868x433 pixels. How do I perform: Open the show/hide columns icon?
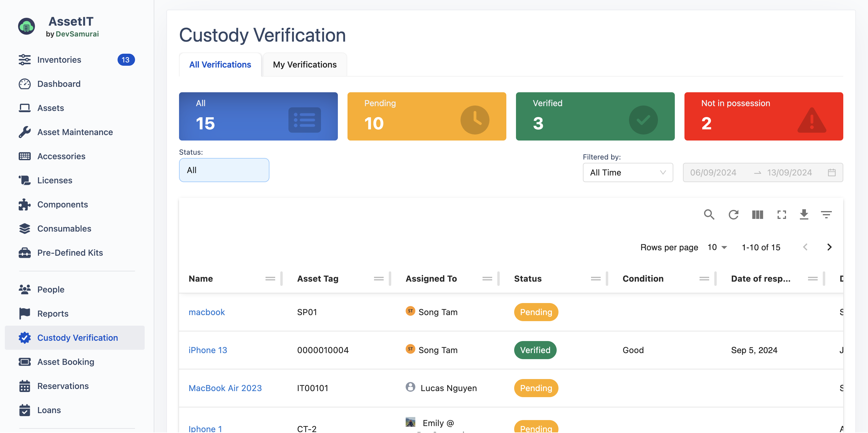(757, 214)
